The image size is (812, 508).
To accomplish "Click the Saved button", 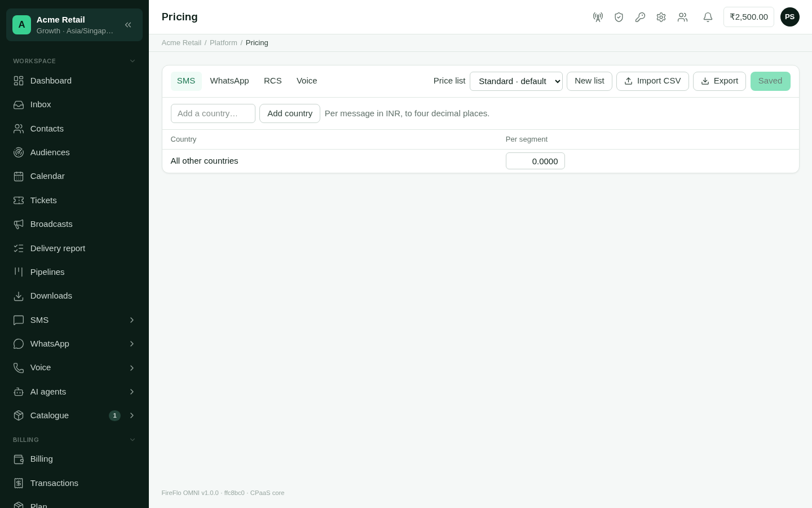I will click(x=770, y=81).
